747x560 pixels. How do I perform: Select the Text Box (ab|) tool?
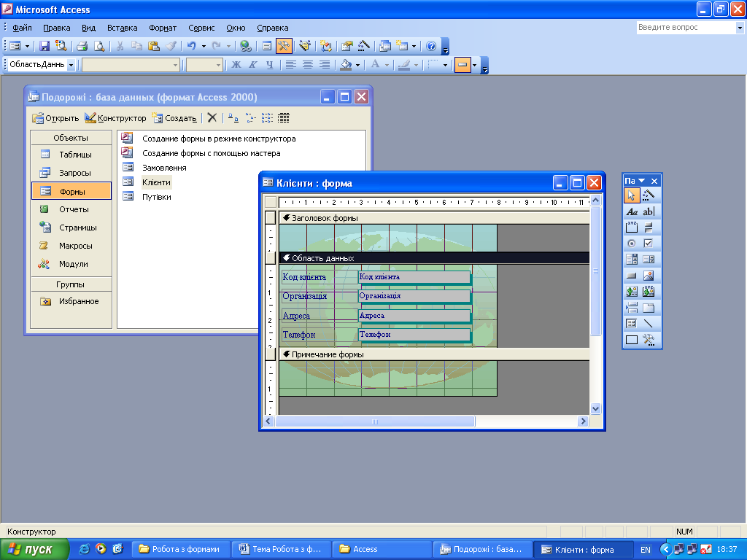(x=649, y=211)
